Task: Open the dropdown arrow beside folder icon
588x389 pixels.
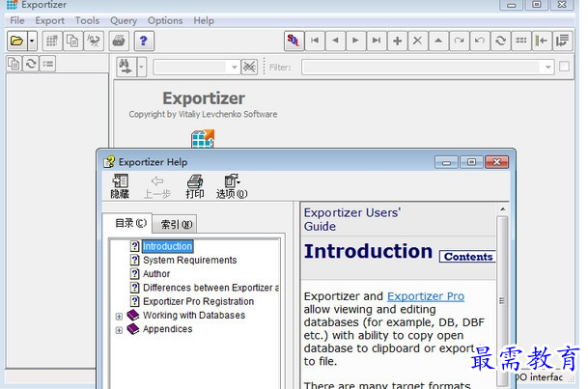Action: (32, 41)
